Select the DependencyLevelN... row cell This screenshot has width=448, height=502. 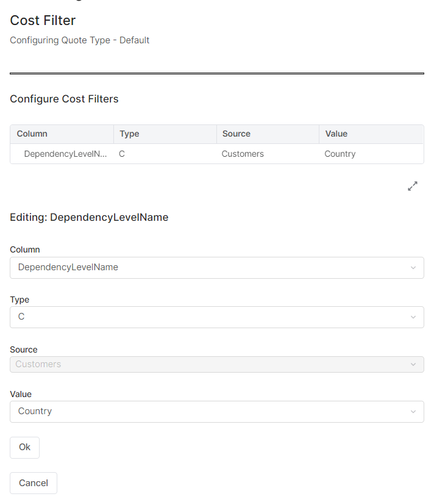point(65,154)
